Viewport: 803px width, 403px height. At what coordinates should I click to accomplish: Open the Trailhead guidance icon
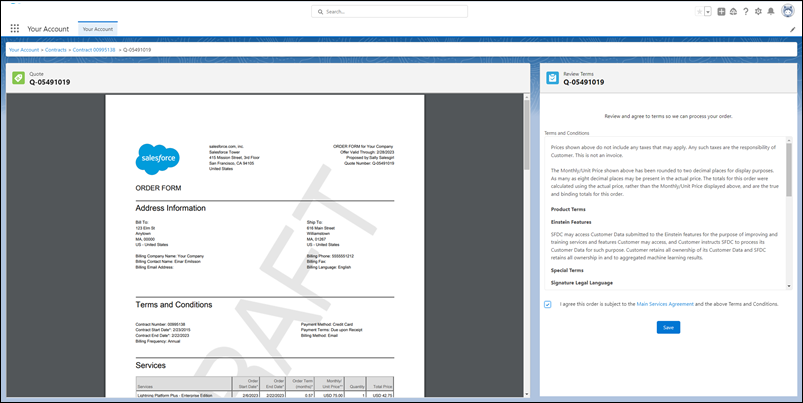[x=733, y=11]
